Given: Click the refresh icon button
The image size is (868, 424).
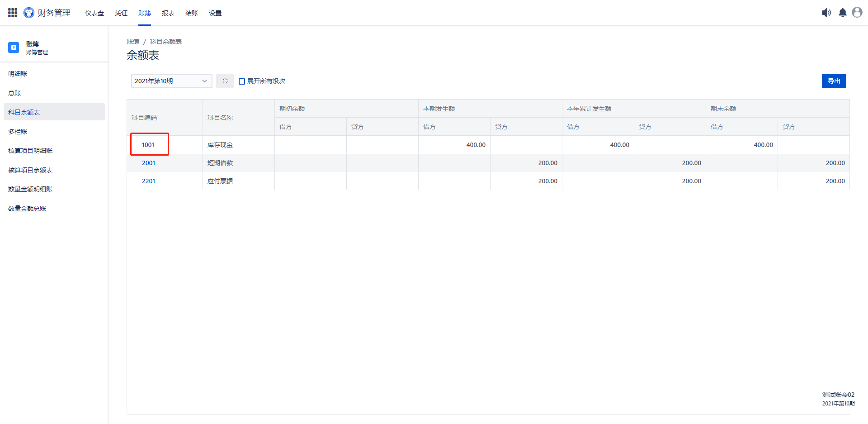Looking at the screenshot, I should coord(225,81).
